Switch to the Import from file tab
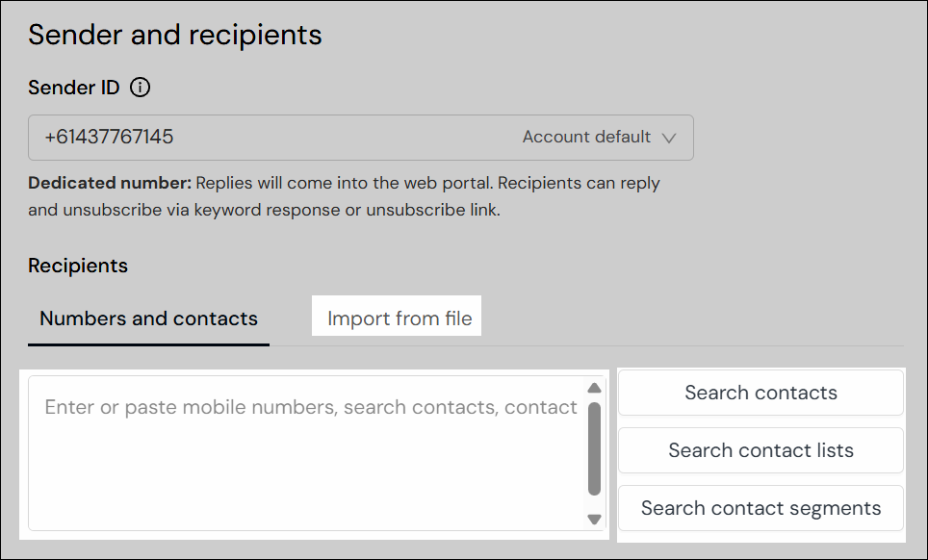This screenshot has width=928, height=560. (397, 316)
